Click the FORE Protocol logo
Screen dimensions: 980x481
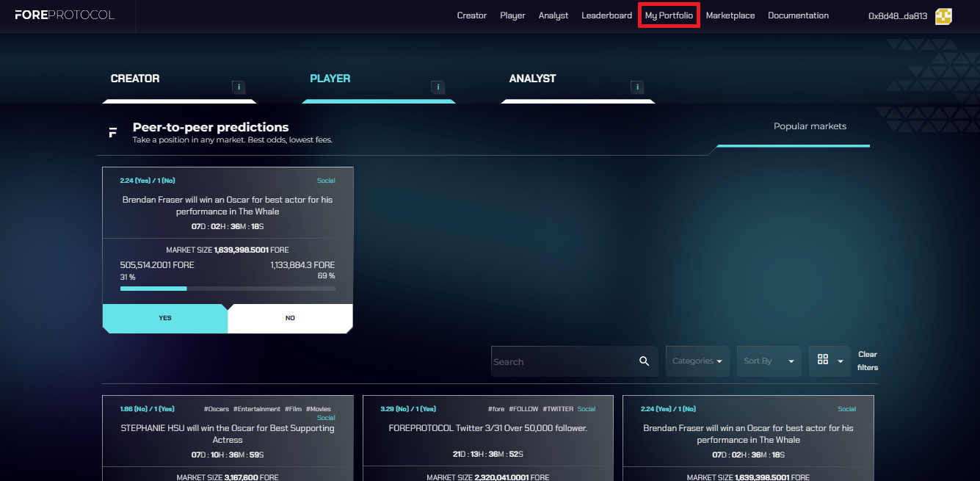pyautogui.click(x=65, y=15)
